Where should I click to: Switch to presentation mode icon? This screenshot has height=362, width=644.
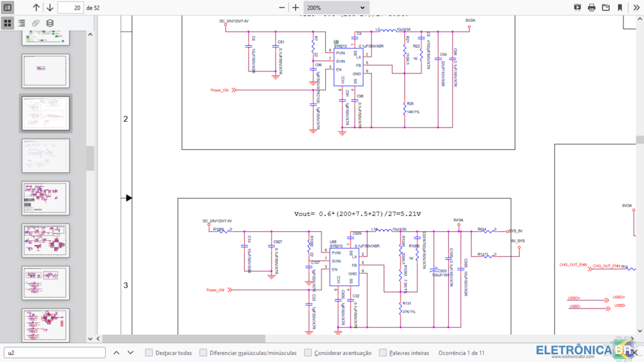[x=577, y=7]
